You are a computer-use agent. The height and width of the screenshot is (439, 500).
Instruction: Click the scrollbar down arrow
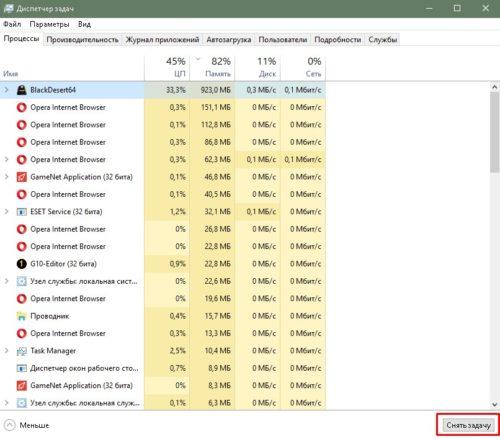pyautogui.click(x=495, y=404)
